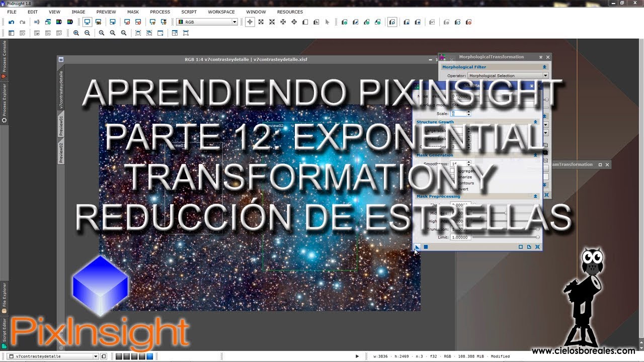Click the Scale spinbox arrows in StarMask
This screenshot has width=644, height=362.
coord(469,114)
